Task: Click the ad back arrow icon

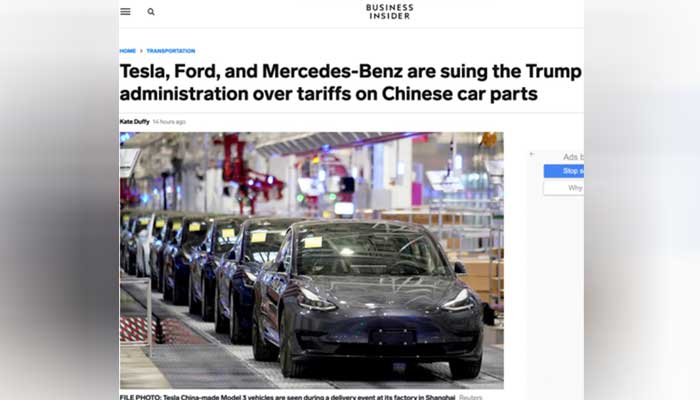Action: 532,154
